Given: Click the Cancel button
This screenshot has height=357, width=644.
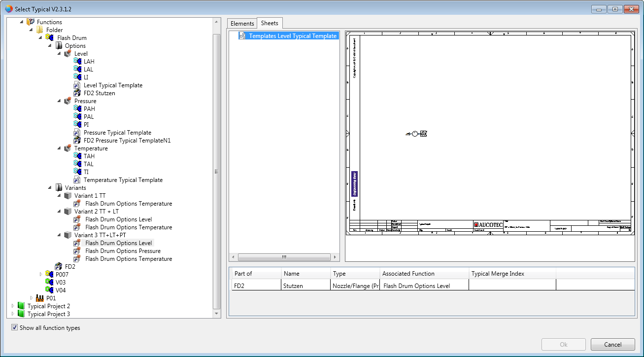Looking at the screenshot, I should (x=613, y=345).
